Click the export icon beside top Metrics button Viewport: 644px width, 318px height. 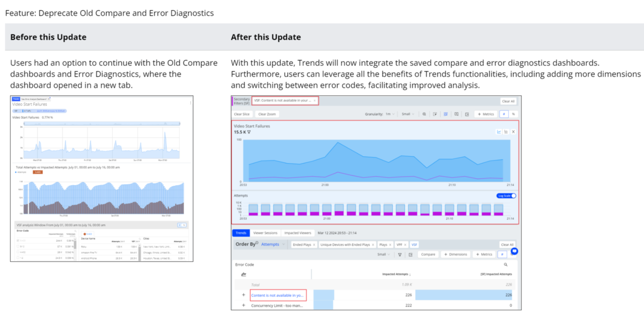466,114
